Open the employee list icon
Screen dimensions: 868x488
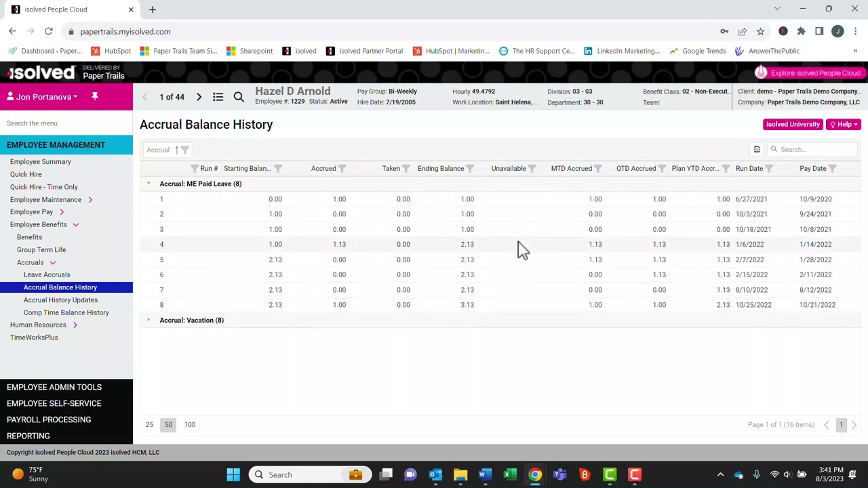218,97
